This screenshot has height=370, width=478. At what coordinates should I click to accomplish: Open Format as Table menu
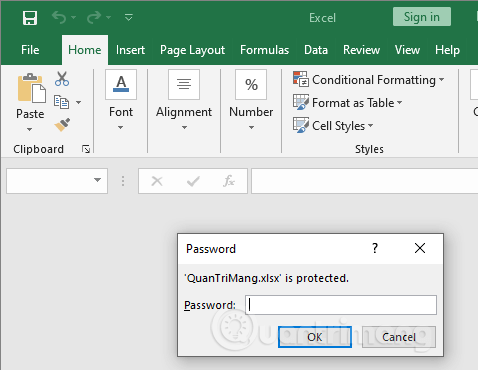click(348, 103)
